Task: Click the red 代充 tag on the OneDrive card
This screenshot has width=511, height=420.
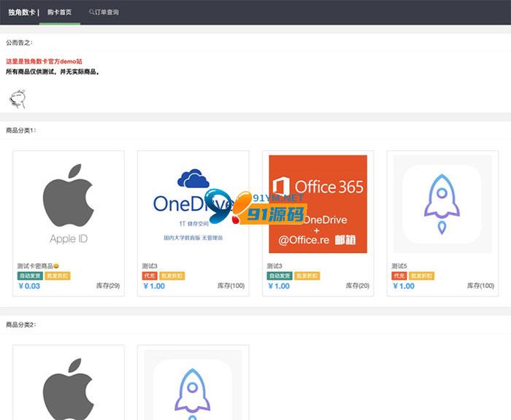Action: pyautogui.click(x=150, y=276)
